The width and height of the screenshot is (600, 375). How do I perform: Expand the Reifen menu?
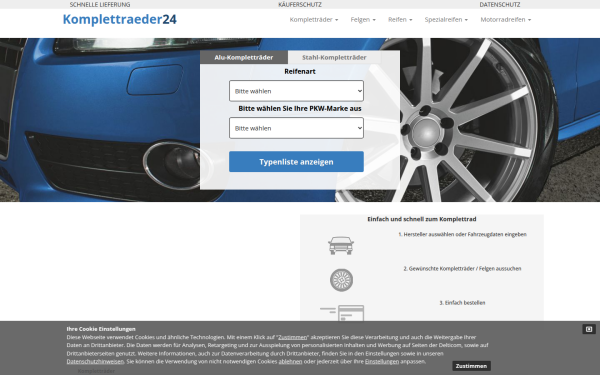(400, 20)
